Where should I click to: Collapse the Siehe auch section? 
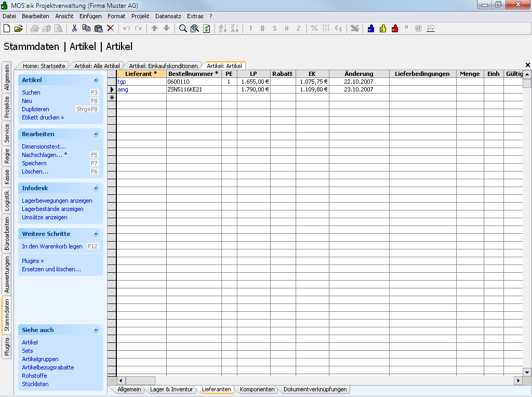96,330
